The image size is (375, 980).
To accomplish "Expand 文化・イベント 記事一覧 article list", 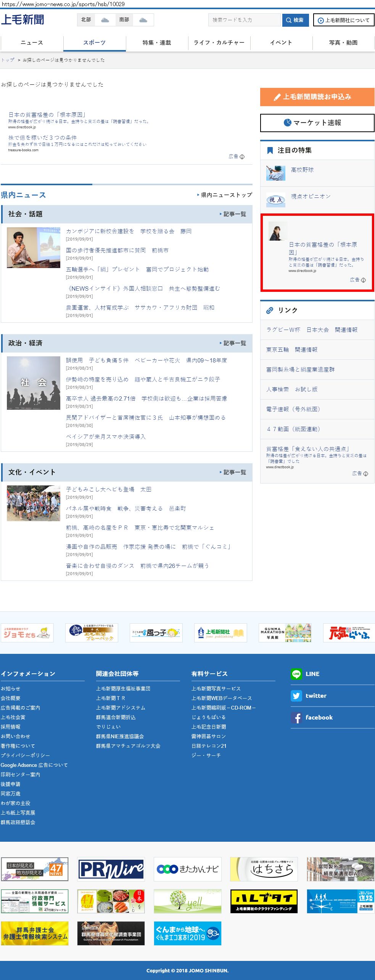I will tap(233, 472).
